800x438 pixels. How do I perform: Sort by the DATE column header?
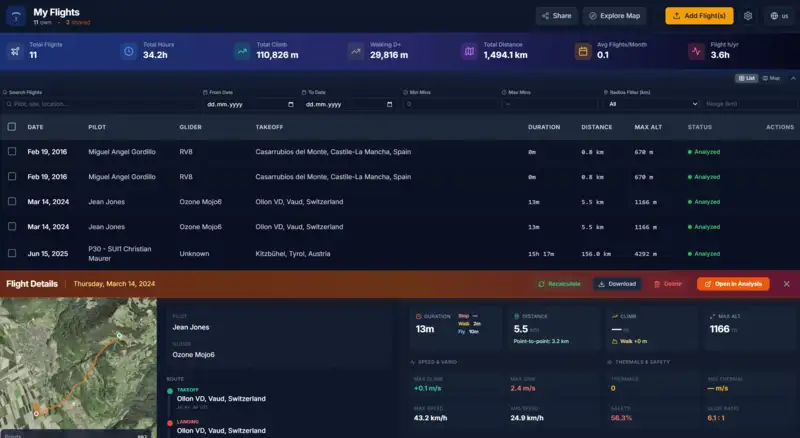tap(35, 127)
